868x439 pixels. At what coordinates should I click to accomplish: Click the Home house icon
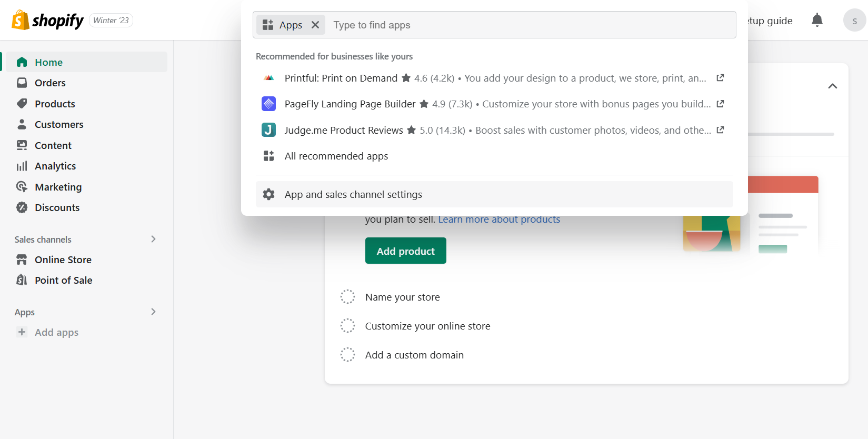(22, 62)
